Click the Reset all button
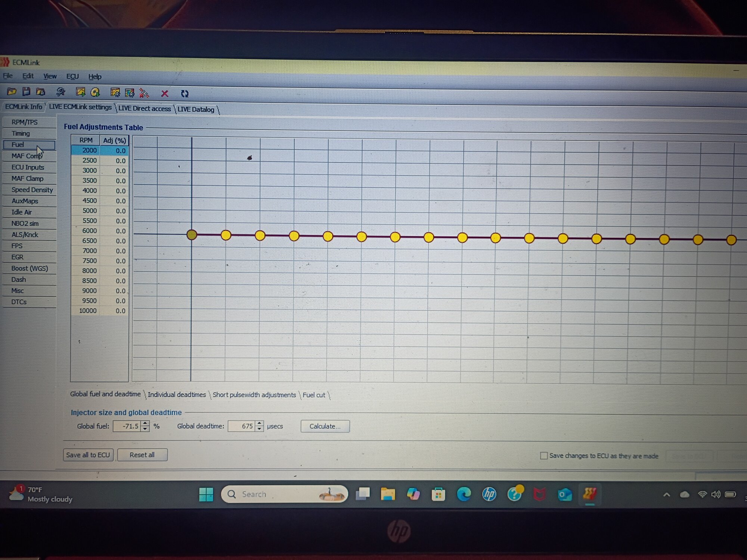The height and width of the screenshot is (560, 747). [x=142, y=455]
